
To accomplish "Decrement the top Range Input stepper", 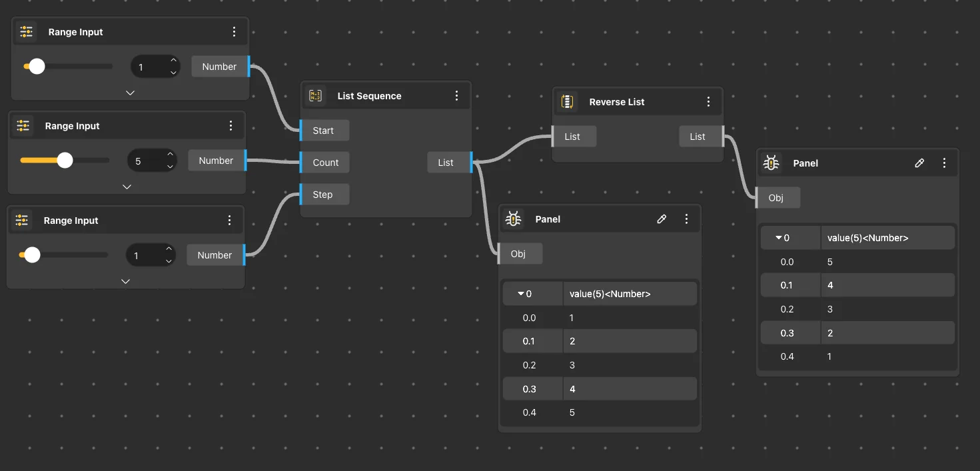I will [173, 73].
